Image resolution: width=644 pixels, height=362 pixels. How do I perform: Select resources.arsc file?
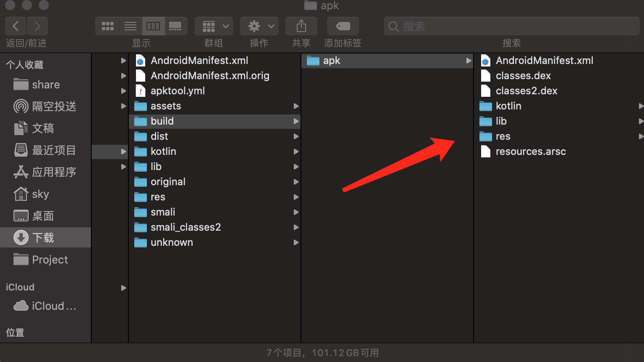pos(559,152)
